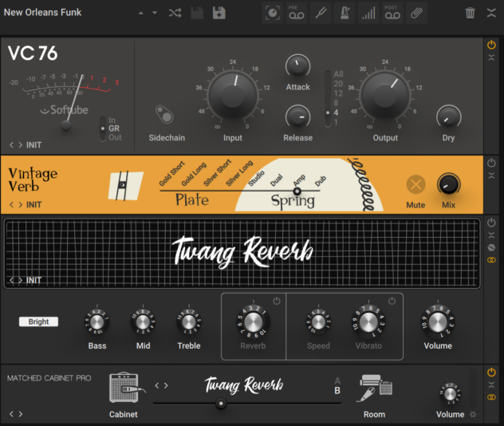
Task: Collapse the VC 76 module
Action: pyautogui.click(x=491, y=57)
